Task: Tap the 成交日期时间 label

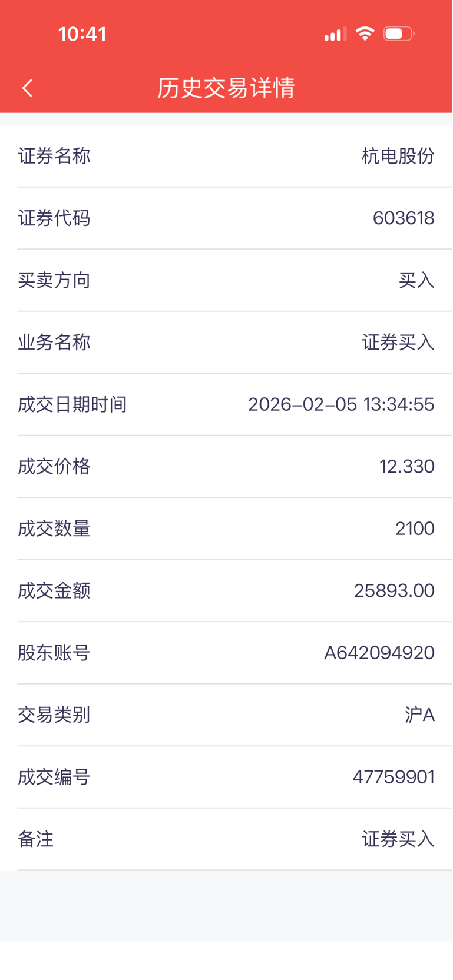Action: (72, 404)
